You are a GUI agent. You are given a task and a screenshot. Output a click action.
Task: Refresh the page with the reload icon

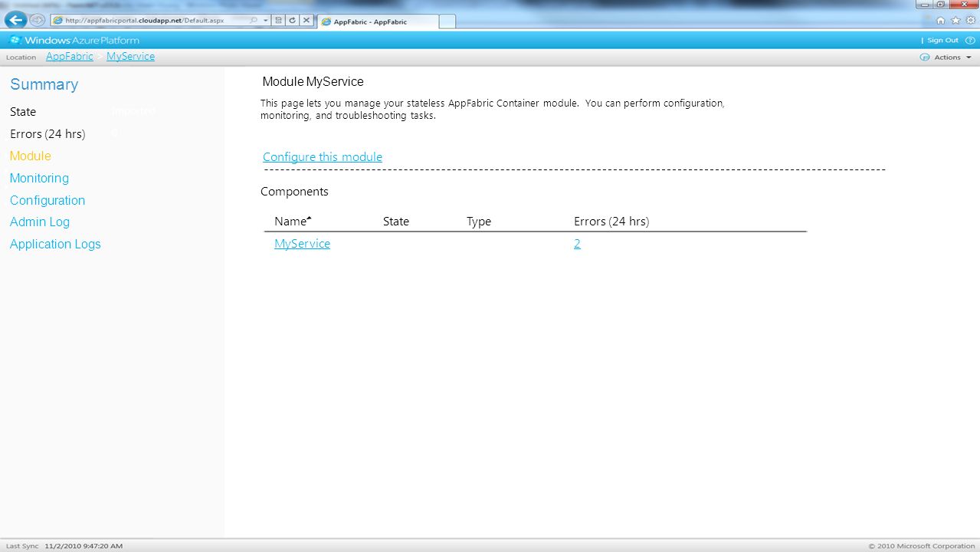[x=292, y=21]
